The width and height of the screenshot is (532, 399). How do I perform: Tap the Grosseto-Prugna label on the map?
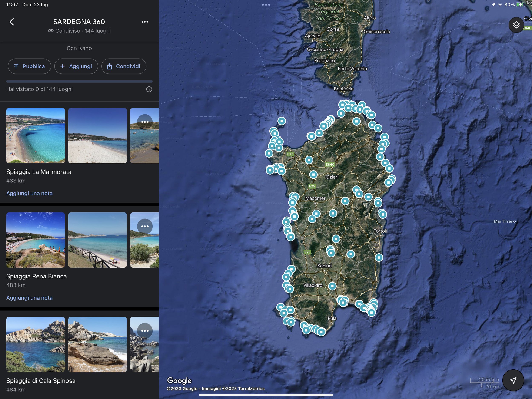[x=325, y=49]
